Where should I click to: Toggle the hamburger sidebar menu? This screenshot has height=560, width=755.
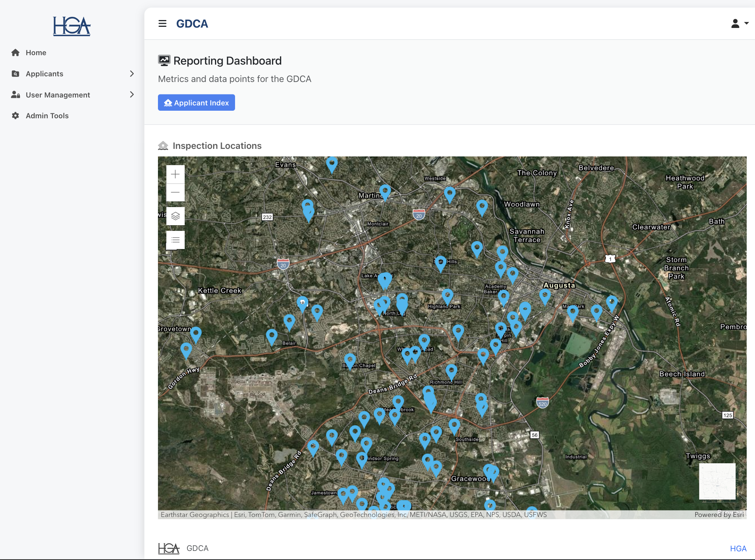162,23
